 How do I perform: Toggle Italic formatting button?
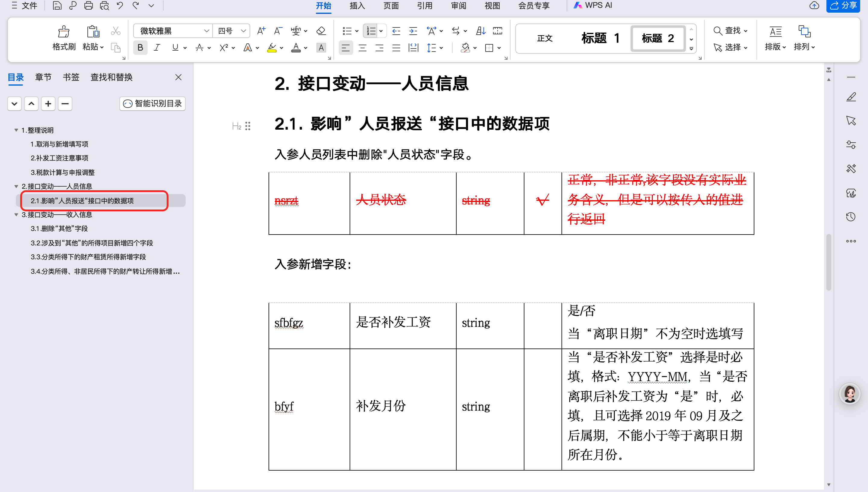point(157,48)
